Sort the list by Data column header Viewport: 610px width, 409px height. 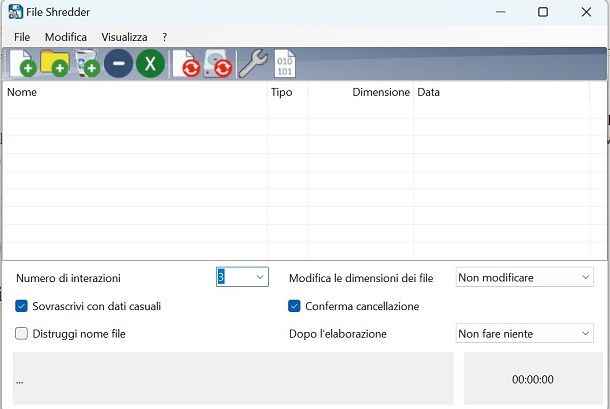coord(502,92)
